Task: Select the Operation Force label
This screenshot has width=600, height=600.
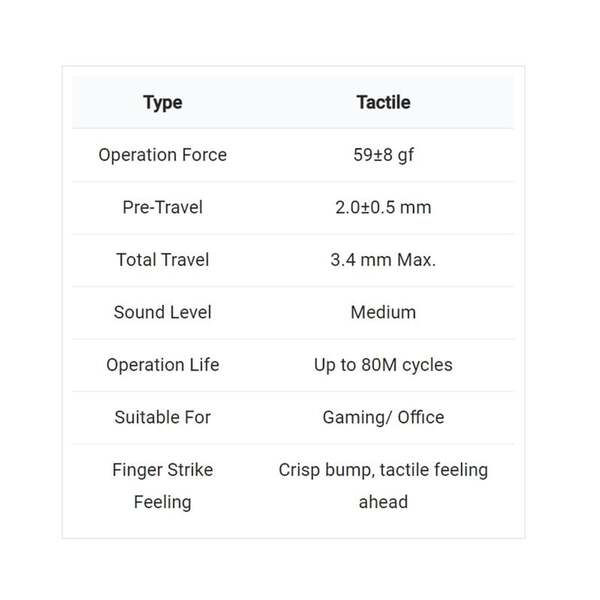Action: [x=163, y=155]
